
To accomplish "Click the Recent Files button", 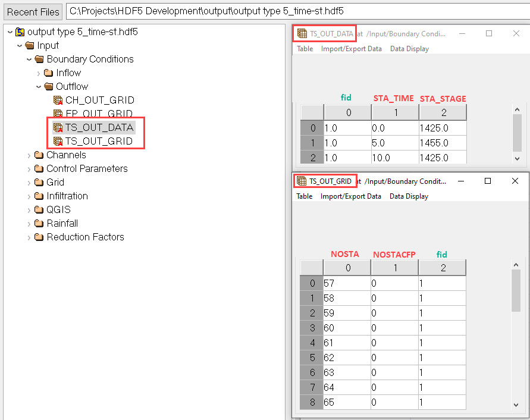I will tap(33, 12).
